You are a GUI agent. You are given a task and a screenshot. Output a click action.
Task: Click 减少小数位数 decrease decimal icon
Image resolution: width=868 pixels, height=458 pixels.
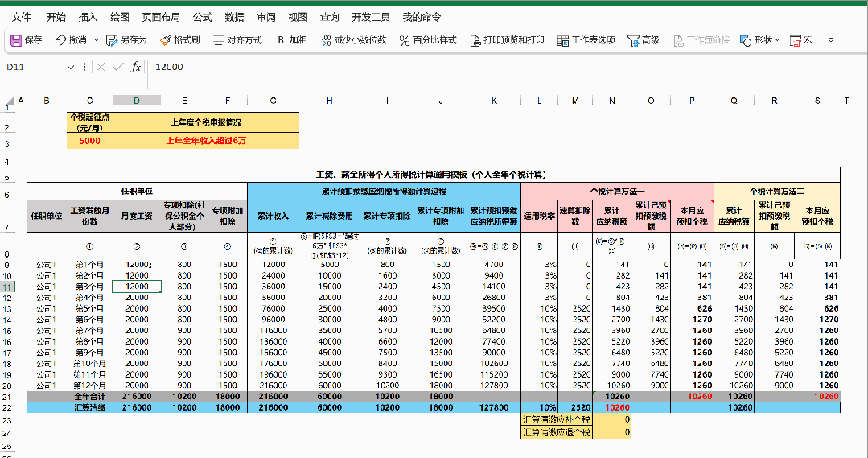coord(325,40)
